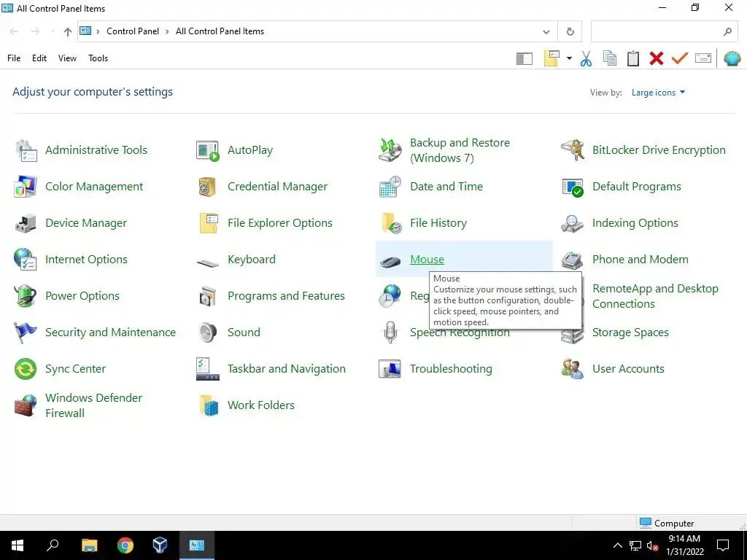
Task: Expand the address bar history dropdown
Action: [546, 32]
